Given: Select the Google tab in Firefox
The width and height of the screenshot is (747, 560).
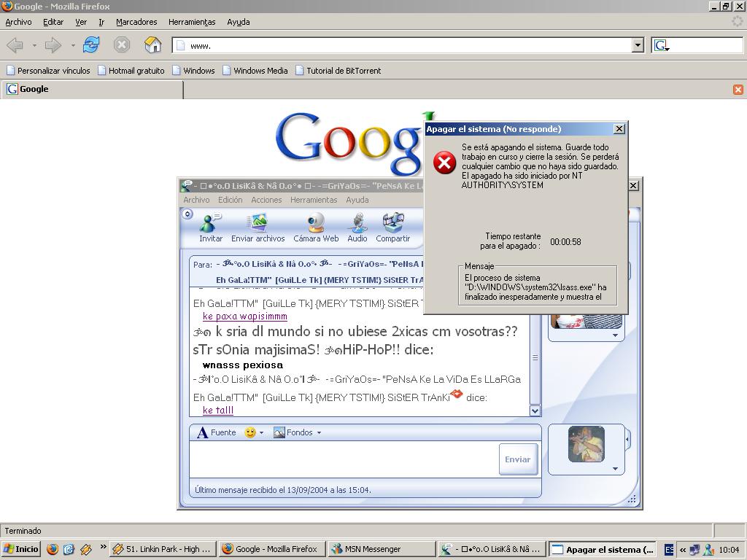Looking at the screenshot, I should [93, 90].
